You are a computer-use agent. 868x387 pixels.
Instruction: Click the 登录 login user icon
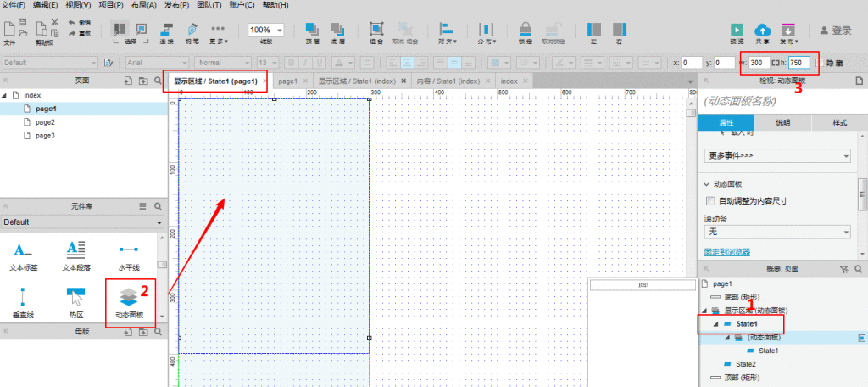pos(824,31)
